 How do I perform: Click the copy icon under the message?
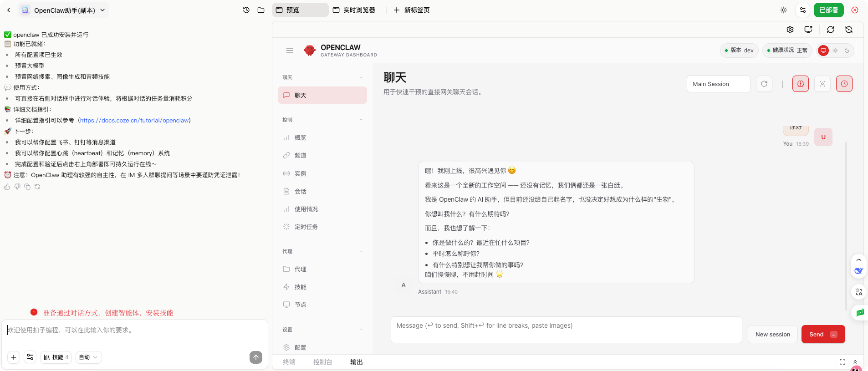pos(27,187)
